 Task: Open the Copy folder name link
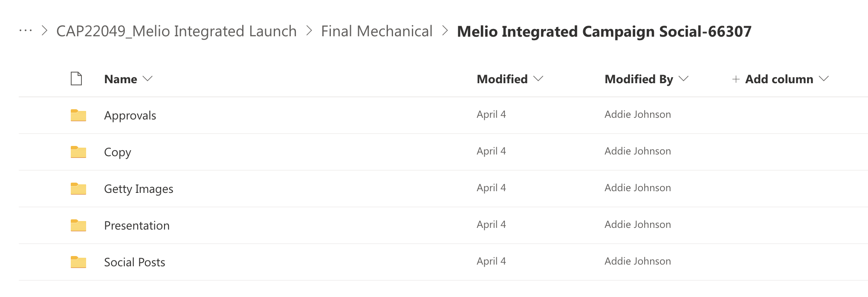[x=117, y=152]
